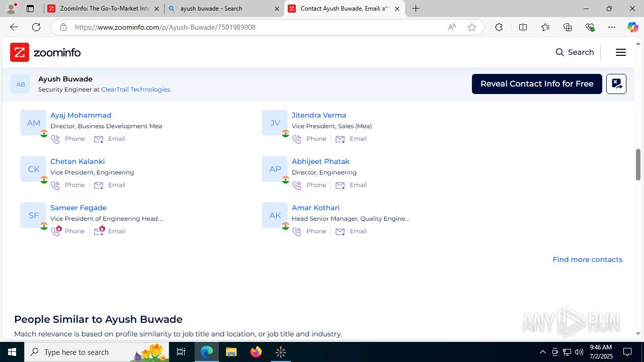Click the JV avatar for Jitendra Verma
Viewport: 644px width, 362px height.
[275, 123]
